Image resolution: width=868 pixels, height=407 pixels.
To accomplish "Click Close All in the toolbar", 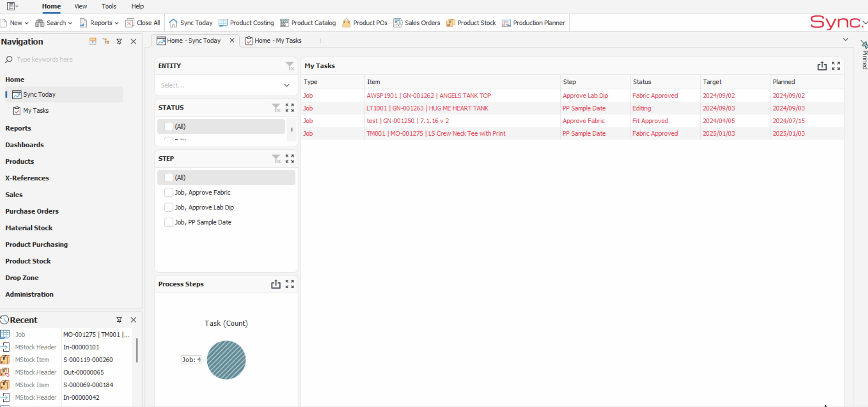I will click(143, 23).
